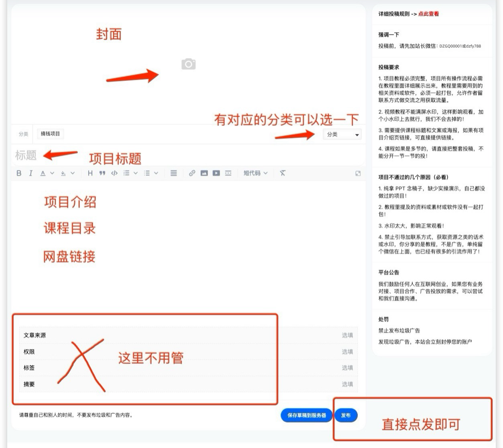Insert a video into the post
The height and width of the screenshot is (448, 503).
click(216, 173)
